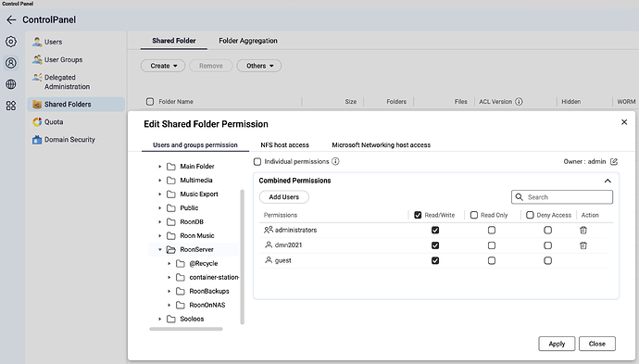This screenshot has height=364, width=639.
Task: Open the Others dropdown
Action: pyautogui.click(x=259, y=66)
